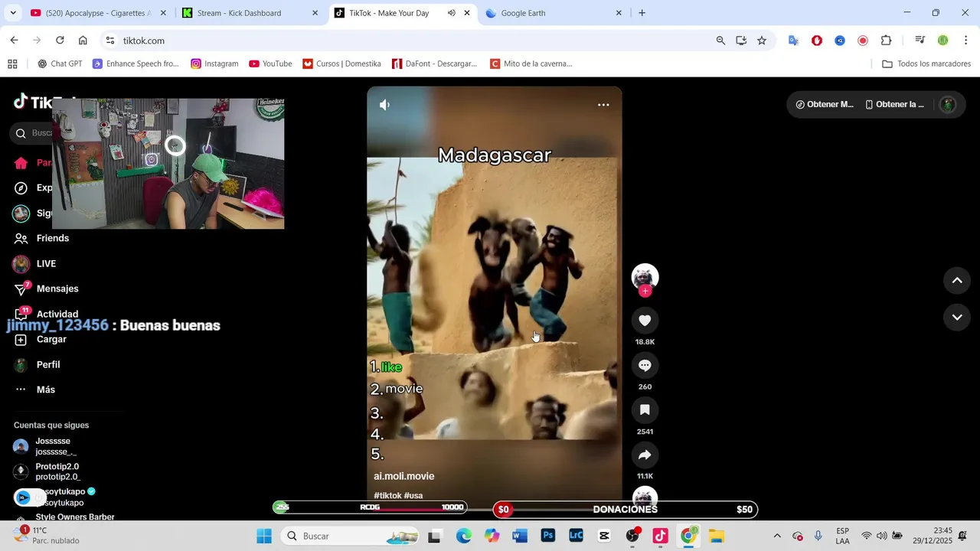Click the browser back arrow
The width and height of the screenshot is (980, 551).
14,41
